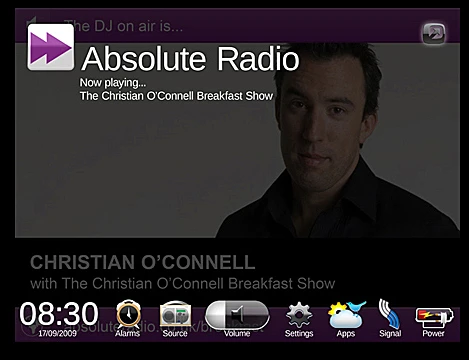The width and height of the screenshot is (469, 360).
Task: Open the Settings gear icon
Action: (x=299, y=315)
